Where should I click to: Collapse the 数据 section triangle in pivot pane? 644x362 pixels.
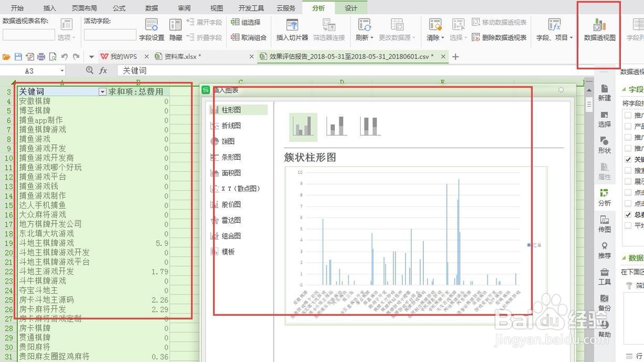624,258
